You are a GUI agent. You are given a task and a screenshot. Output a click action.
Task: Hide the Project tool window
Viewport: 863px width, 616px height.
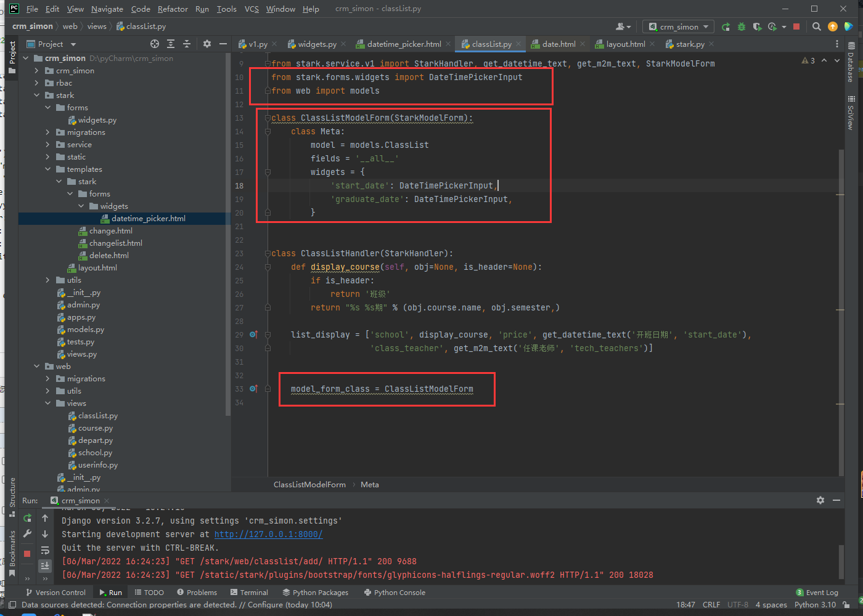coord(223,44)
